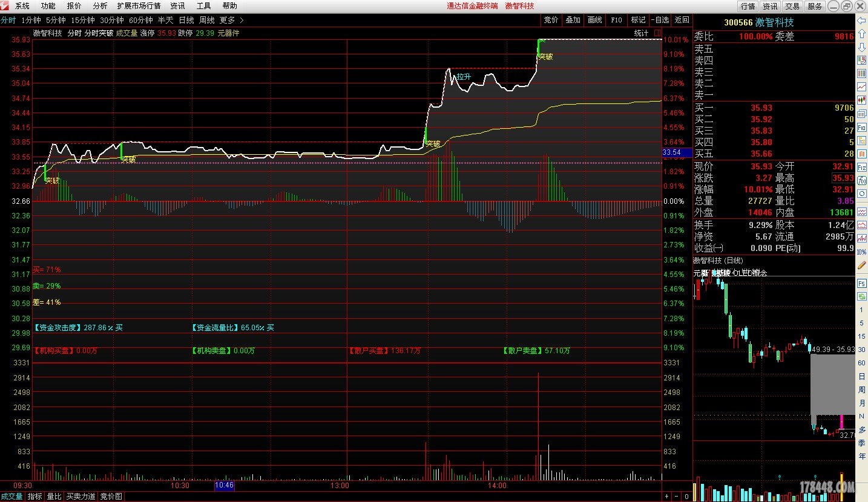Click the -自选 remove favorite button

(x=660, y=20)
